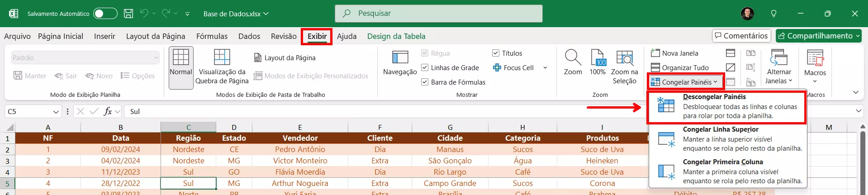This screenshot has height=195, width=868.
Task: Click the Comentários button
Action: pyautogui.click(x=741, y=36)
